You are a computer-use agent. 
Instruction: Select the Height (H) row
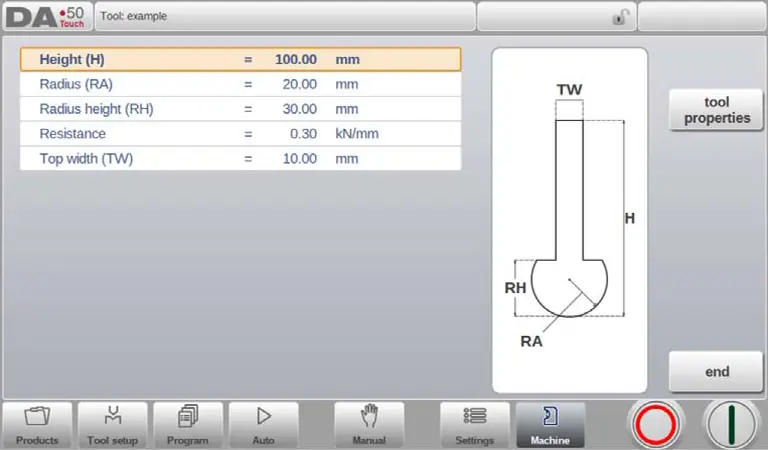(240, 59)
